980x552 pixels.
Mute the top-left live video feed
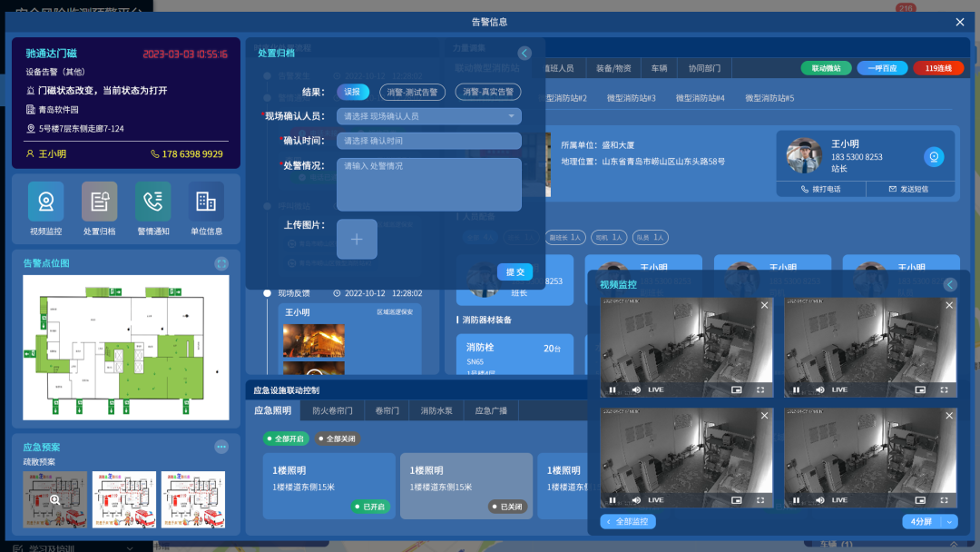pos(636,389)
